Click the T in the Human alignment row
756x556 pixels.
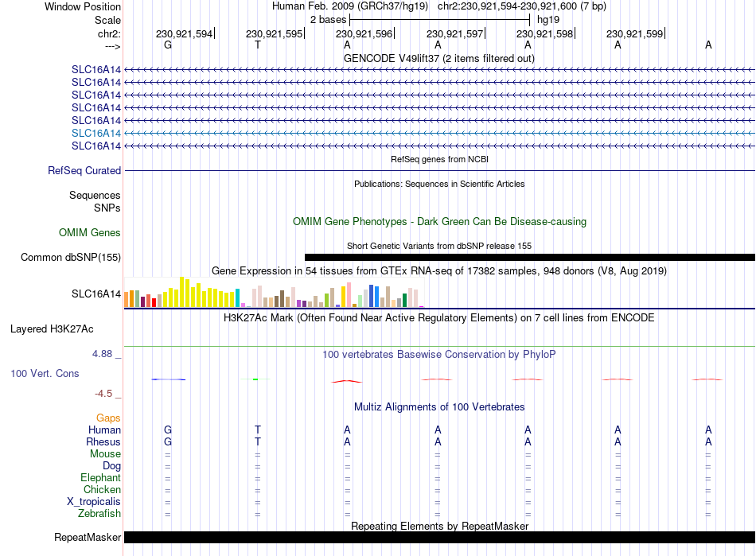click(x=258, y=430)
